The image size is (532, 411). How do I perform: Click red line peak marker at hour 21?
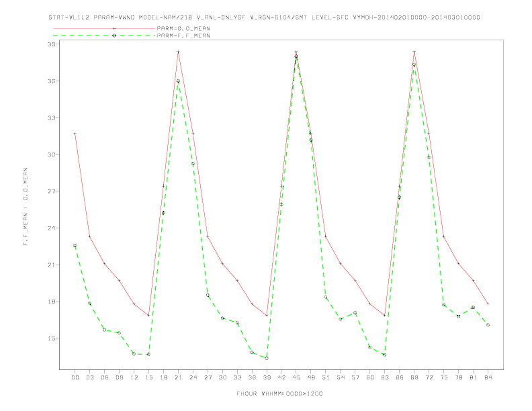pos(178,52)
